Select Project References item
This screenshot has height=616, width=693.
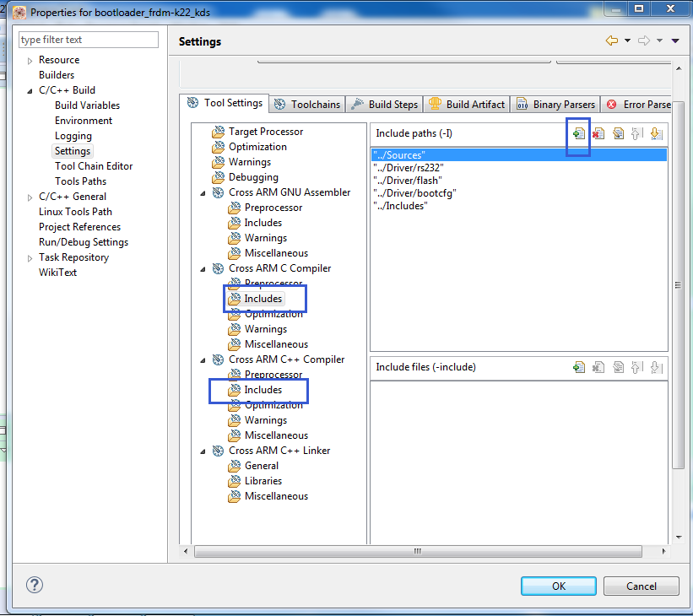tap(79, 227)
